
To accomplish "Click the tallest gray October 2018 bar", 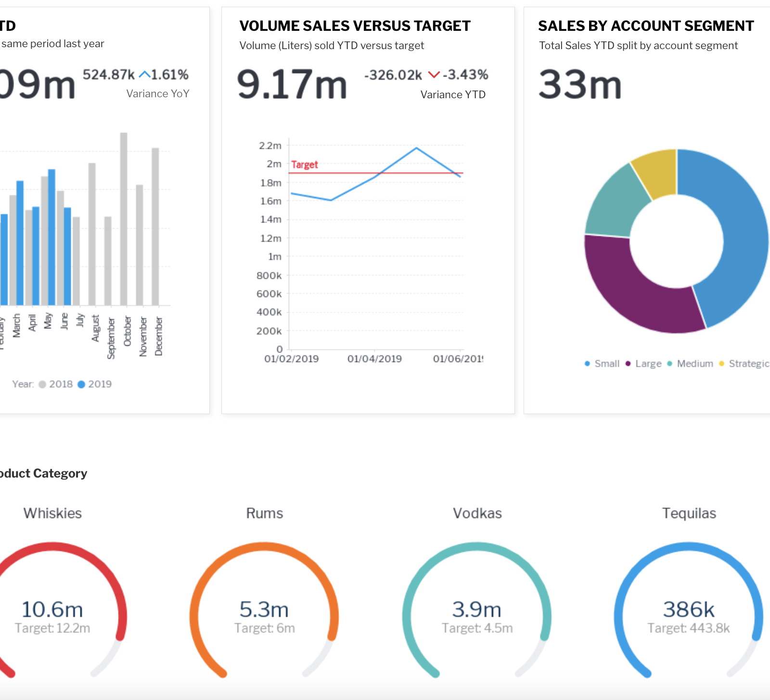I will pyautogui.click(x=124, y=217).
